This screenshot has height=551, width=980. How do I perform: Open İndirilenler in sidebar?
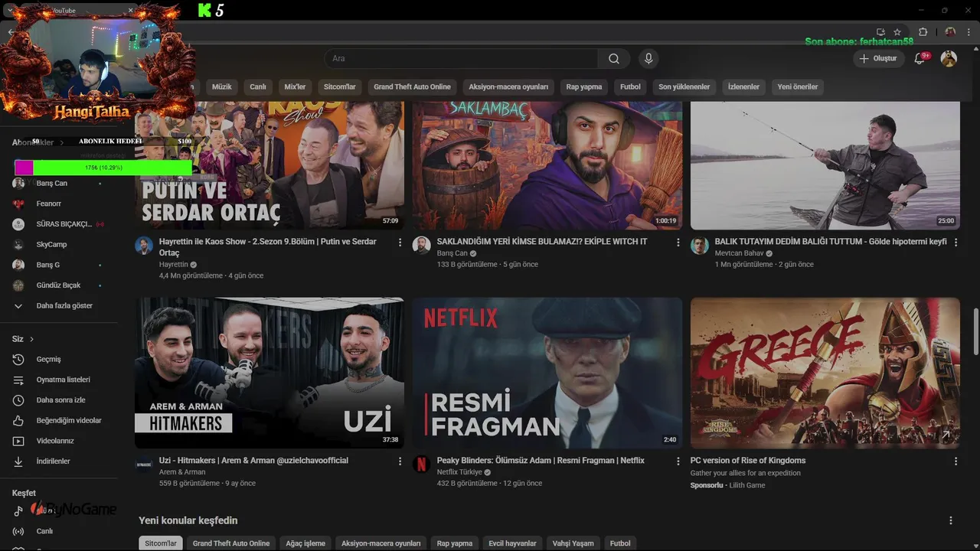coord(60,461)
